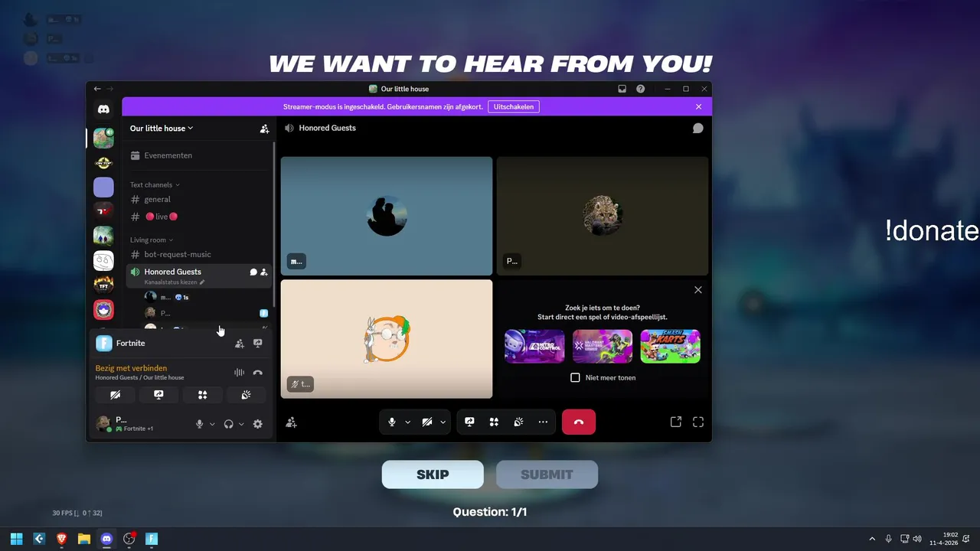Invite friends icon at call bottom left
Image resolution: width=980 pixels, height=551 pixels.
291,422
